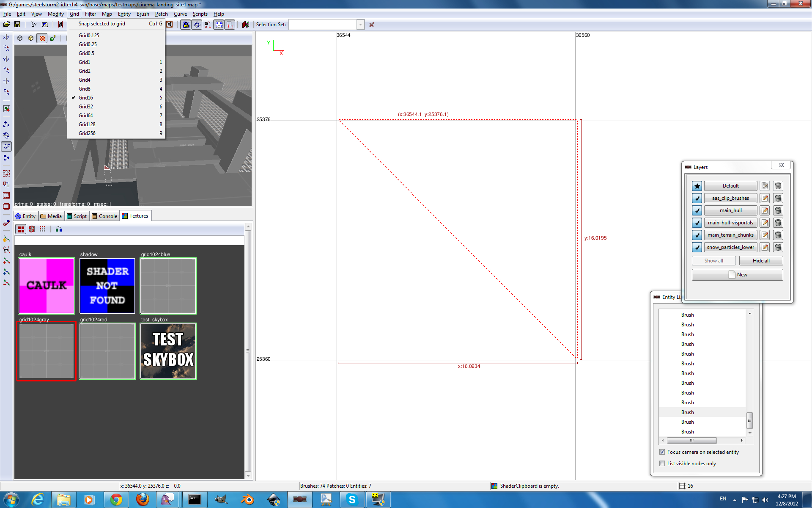
Task: Click the flip X axis tool icon
Action: tap(6, 37)
